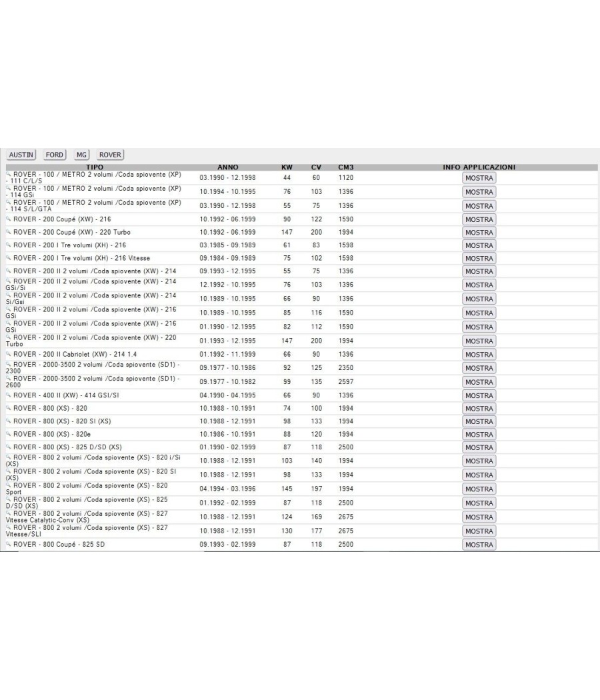Open magnifier icon beside 200 Coupé (XW) - 216
This screenshot has width=600, height=700.
click(9, 219)
